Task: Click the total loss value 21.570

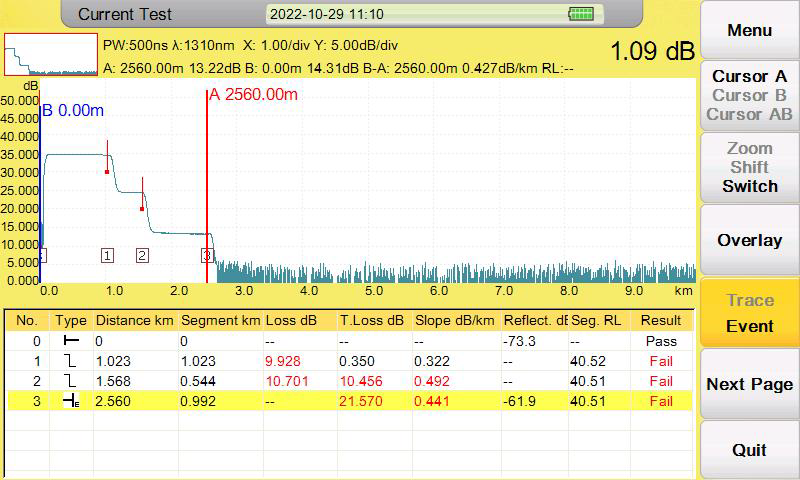Action: pyautogui.click(x=361, y=401)
